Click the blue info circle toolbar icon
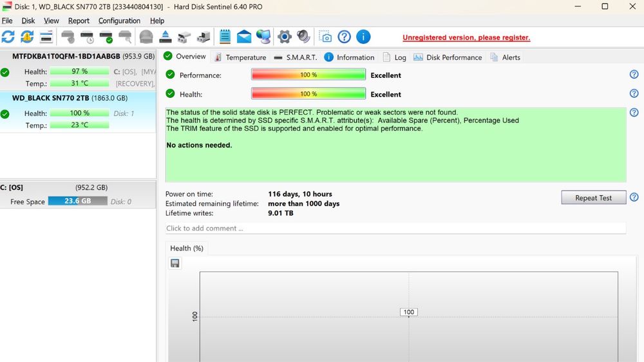The image size is (644, 362). [x=363, y=37]
